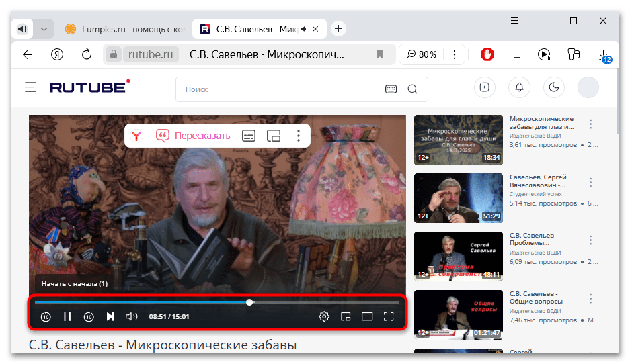
Task: Click the Пересказать button
Action: tap(193, 136)
